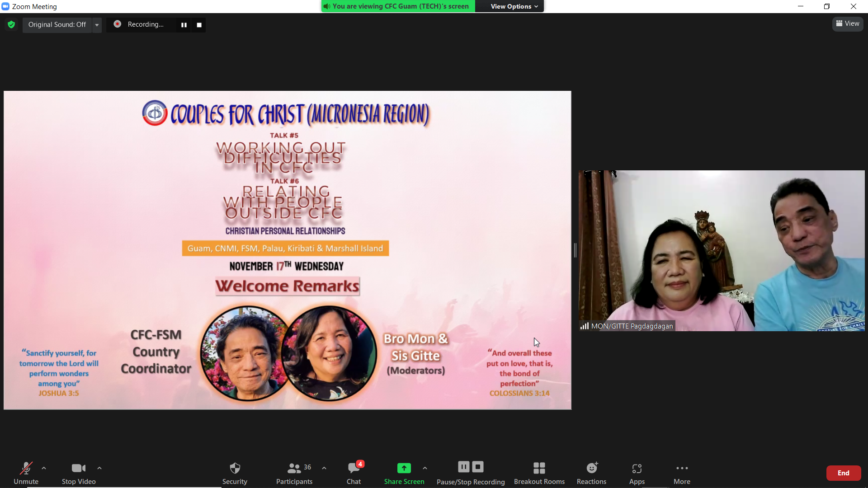Expand Original Sound dropdown arrow

97,25
